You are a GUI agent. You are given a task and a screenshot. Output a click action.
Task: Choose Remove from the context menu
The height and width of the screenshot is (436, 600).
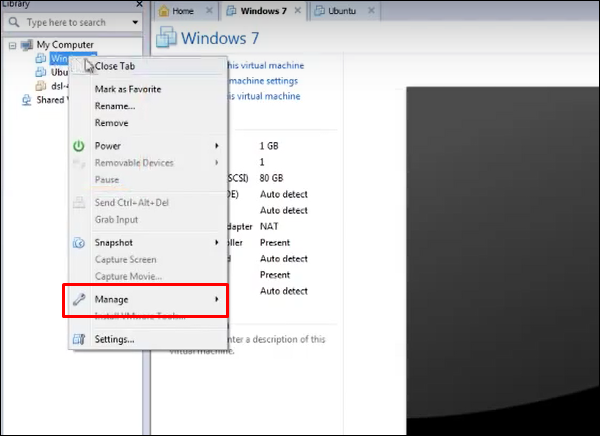[111, 122]
